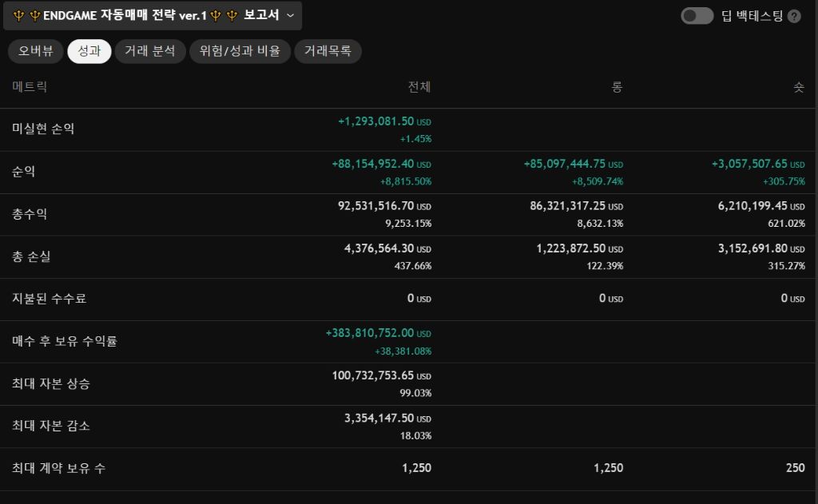818x504 pixels.
Task: Click the +383,810,752.00 USD value
Action: (x=378, y=333)
